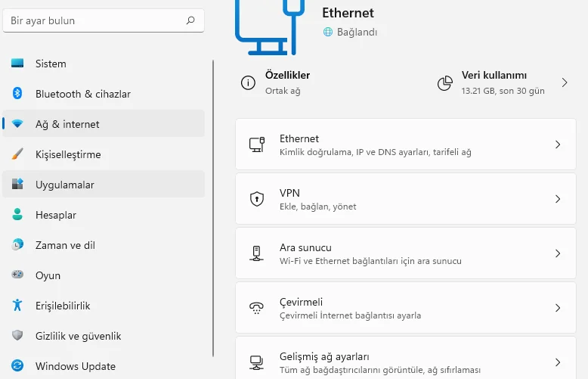Click the Kişiselleştirme paintbrush icon
Screen dimensions: 588x379
tap(17, 154)
